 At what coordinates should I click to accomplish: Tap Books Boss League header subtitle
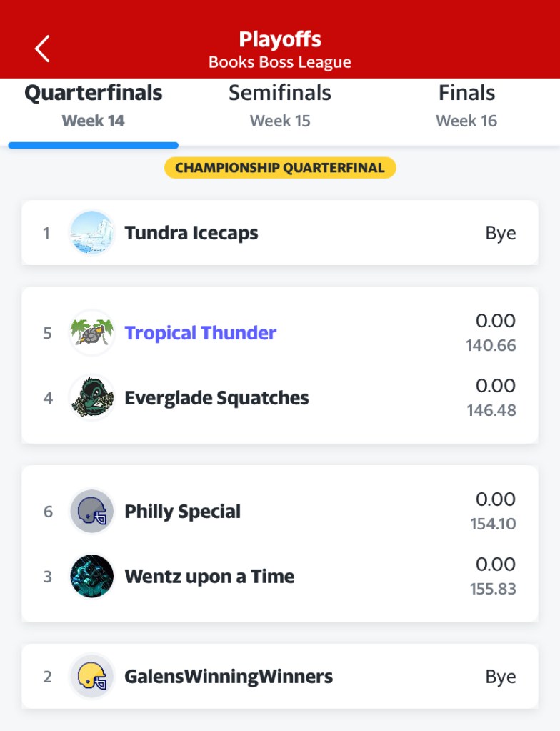pos(280,62)
